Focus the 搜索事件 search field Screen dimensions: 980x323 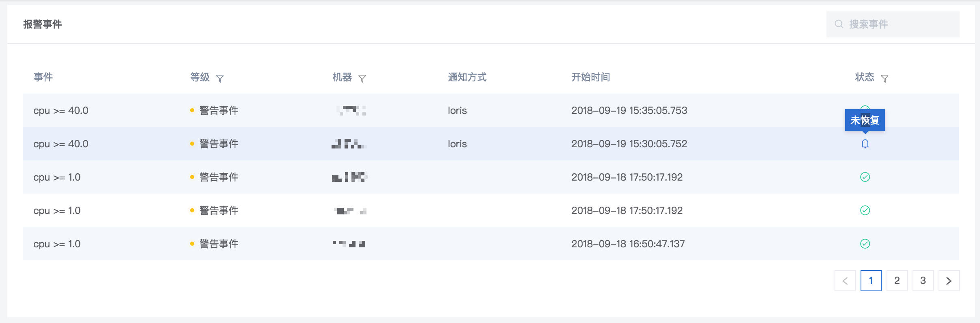902,24
